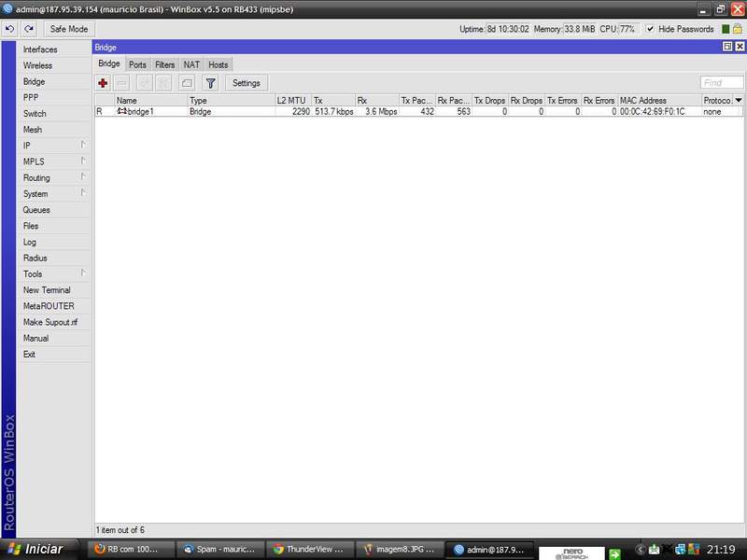Open Log in sidebar menu
Image resolution: width=747 pixels, height=560 pixels.
[54, 243]
